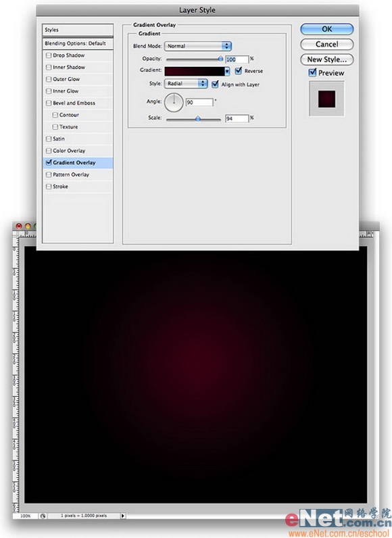Click the Opacity slider handle
Viewport: 392px width, 538px height.
pyautogui.click(x=220, y=59)
